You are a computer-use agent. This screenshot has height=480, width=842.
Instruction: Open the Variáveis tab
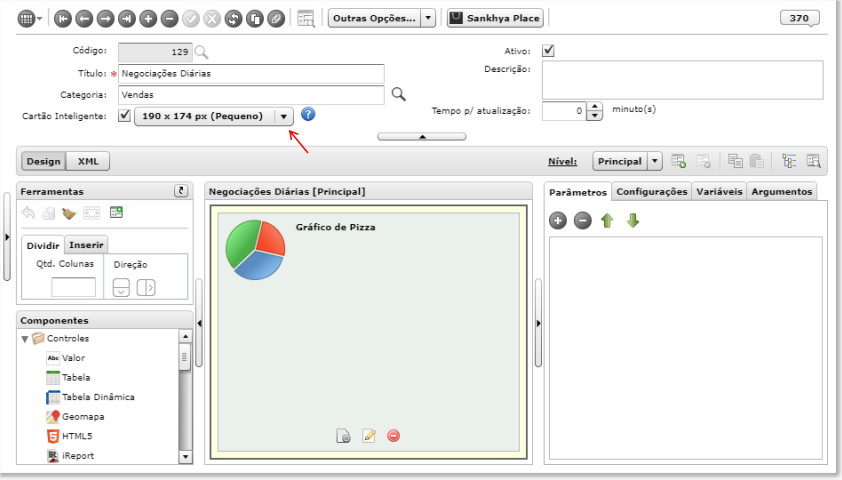pos(719,192)
